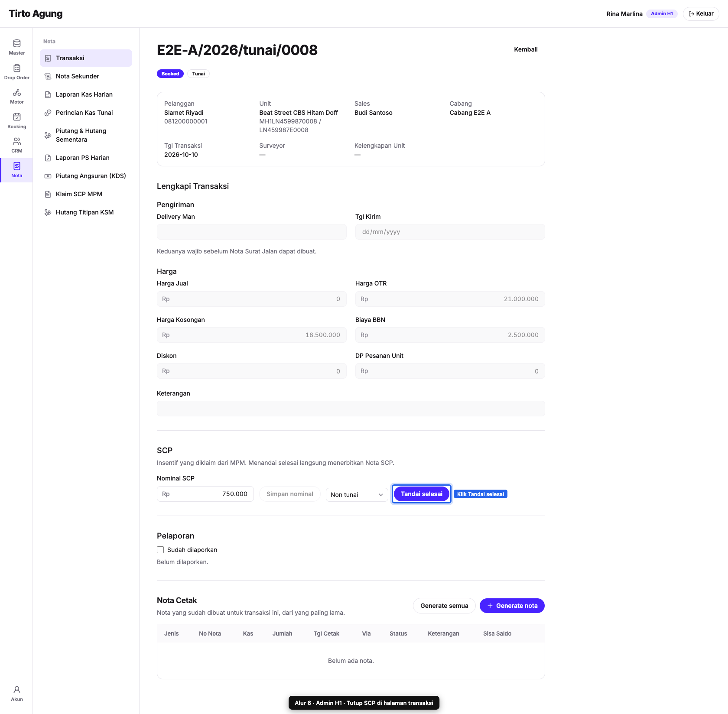Open the Booking section icon
Image resolution: width=728 pixels, height=714 pixels.
click(x=16, y=117)
